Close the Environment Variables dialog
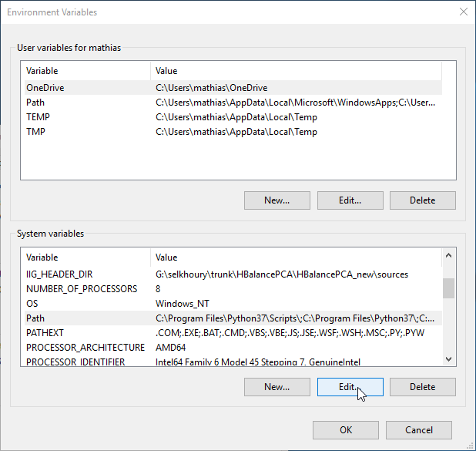Viewport: 476px width, 451px height. (463, 12)
